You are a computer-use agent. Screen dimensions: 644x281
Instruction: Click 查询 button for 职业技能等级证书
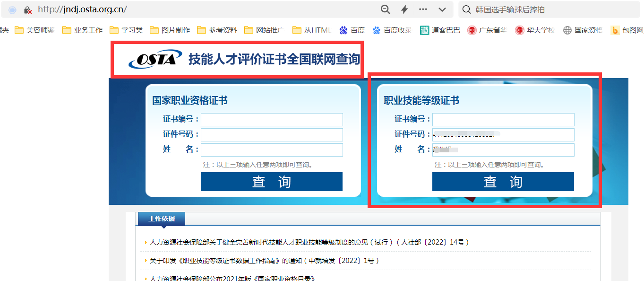[503, 182]
